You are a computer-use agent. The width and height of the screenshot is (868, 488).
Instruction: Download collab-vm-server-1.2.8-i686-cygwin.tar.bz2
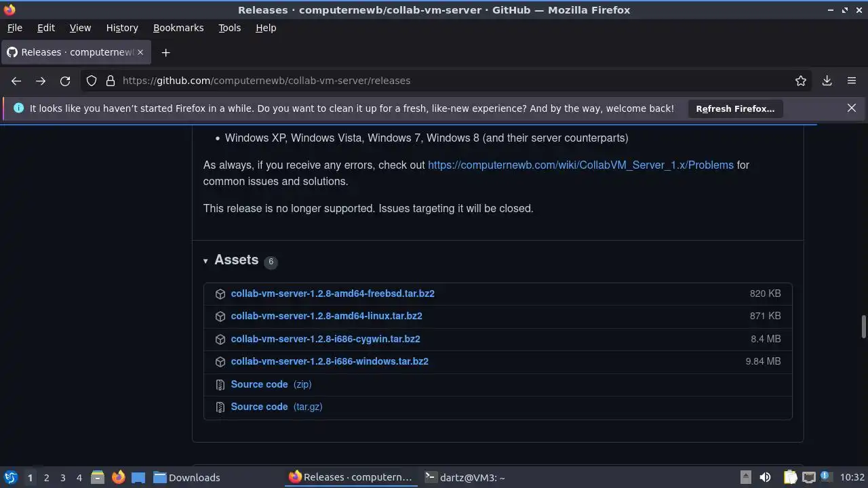click(325, 339)
